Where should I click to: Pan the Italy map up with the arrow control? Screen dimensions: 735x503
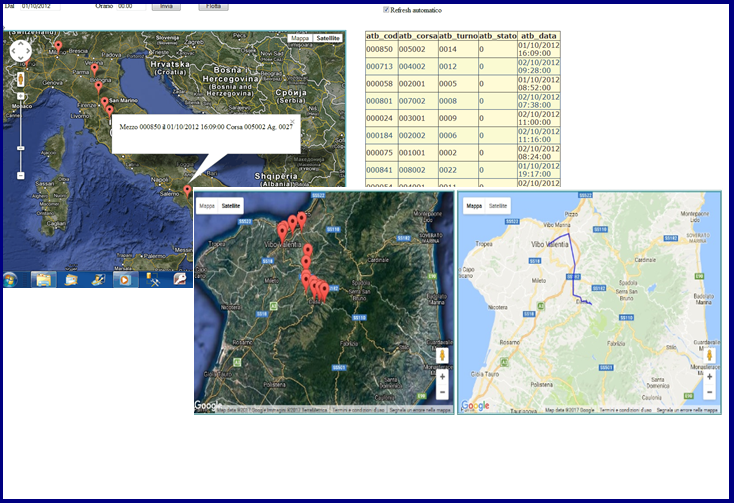tap(21, 44)
